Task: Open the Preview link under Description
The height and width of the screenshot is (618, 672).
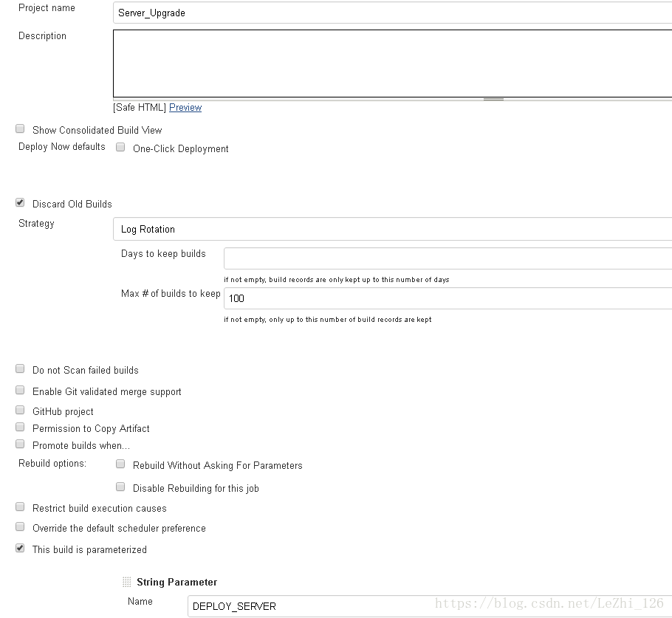Action: click(x=185, y=108)
